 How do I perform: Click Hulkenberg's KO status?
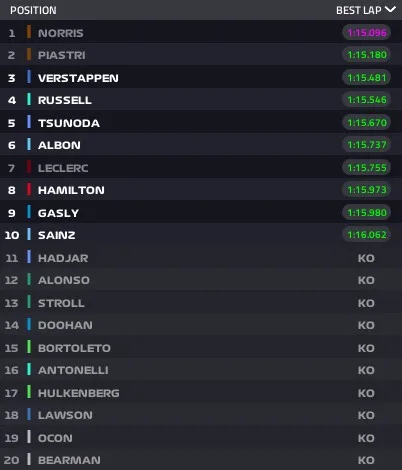366,393
